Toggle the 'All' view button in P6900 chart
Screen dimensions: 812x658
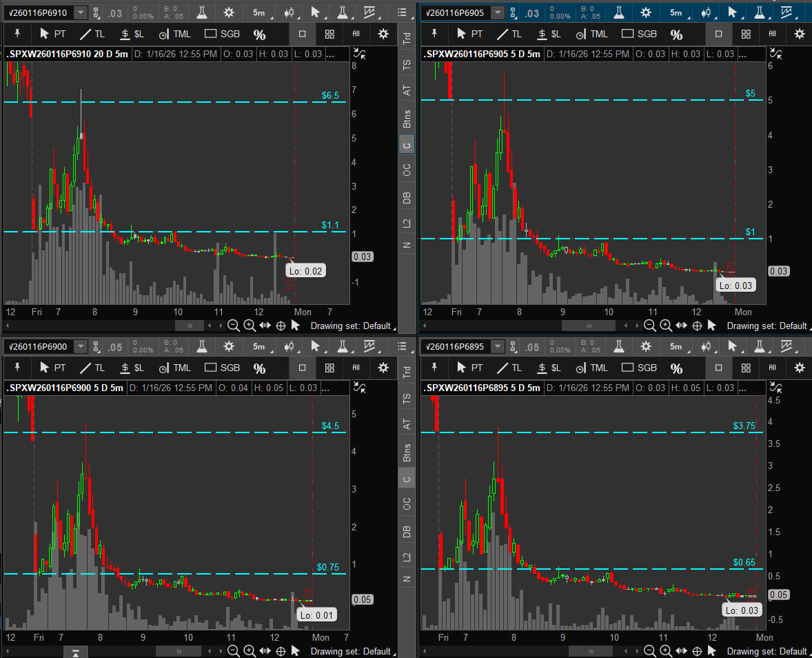click(356, 368)
